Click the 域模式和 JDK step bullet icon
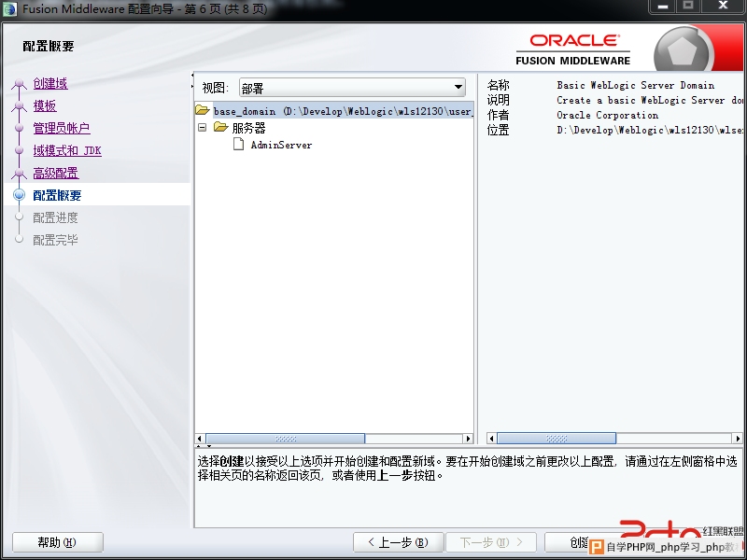 (19, 150)
